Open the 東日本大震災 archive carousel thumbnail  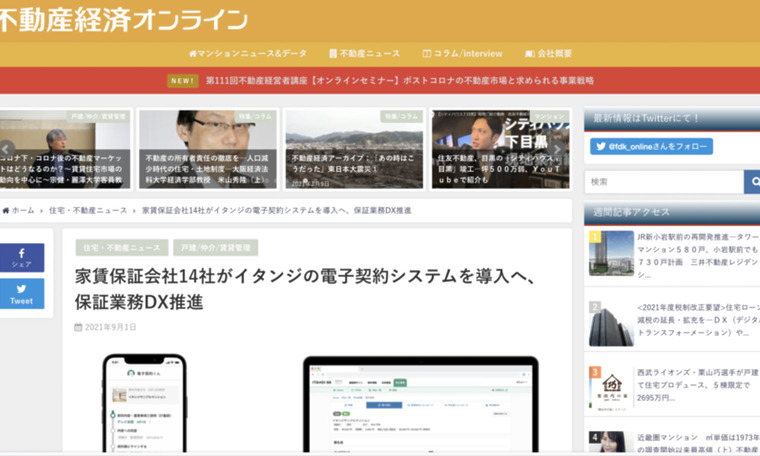coord(353,150)
